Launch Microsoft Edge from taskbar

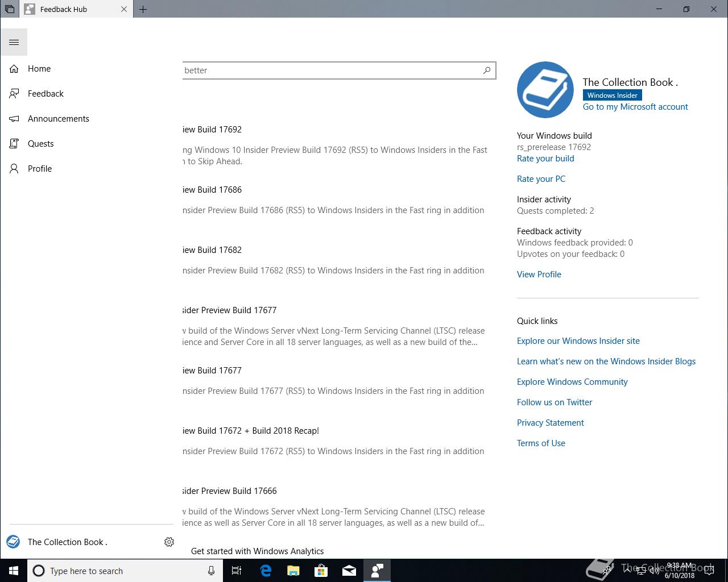tap(265, 571)
